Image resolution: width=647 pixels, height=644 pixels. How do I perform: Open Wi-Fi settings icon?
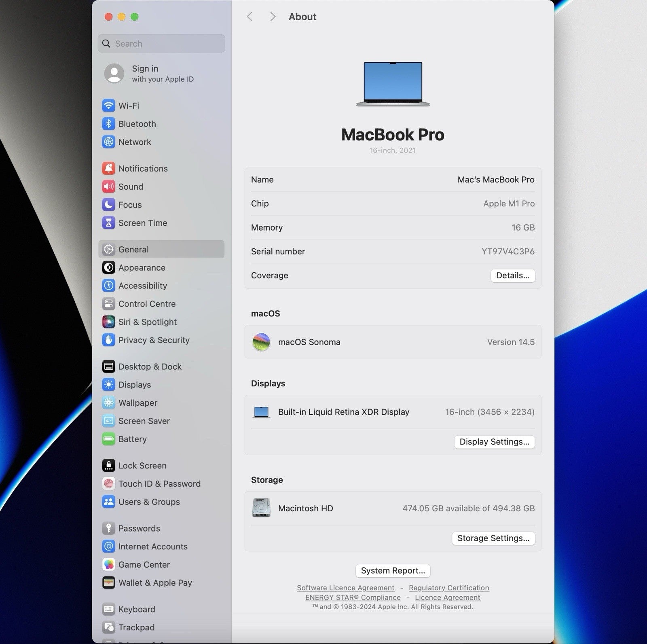pyautogui.click(x=108, y=106)
